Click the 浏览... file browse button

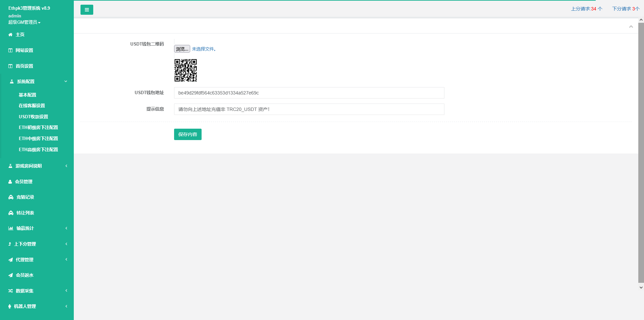(182, 49)
